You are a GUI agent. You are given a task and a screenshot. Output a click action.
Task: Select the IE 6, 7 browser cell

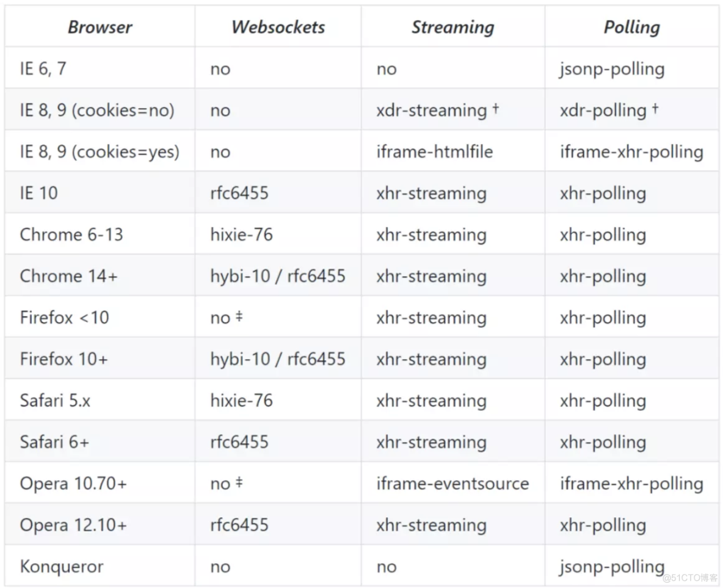coord(43,68)
